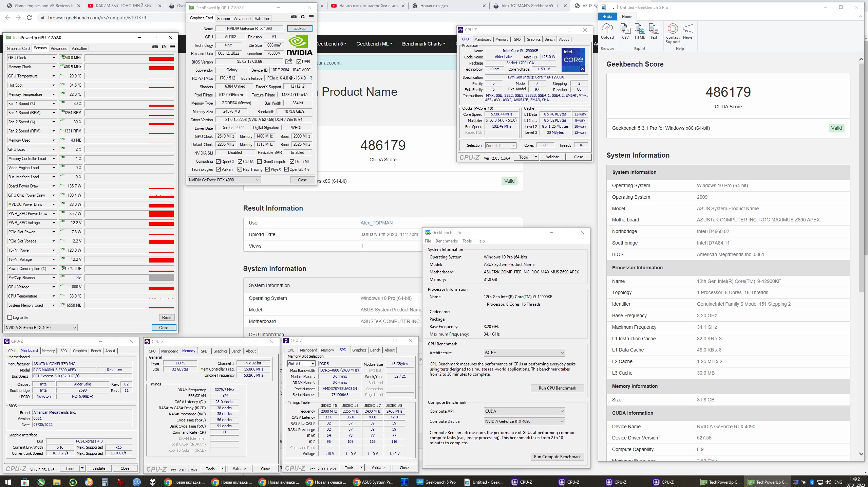This screenshot has width=868, height=487.
Task: Open the Benchmarks menu in Geekbench 5 Pro
Action: [447, 241]
